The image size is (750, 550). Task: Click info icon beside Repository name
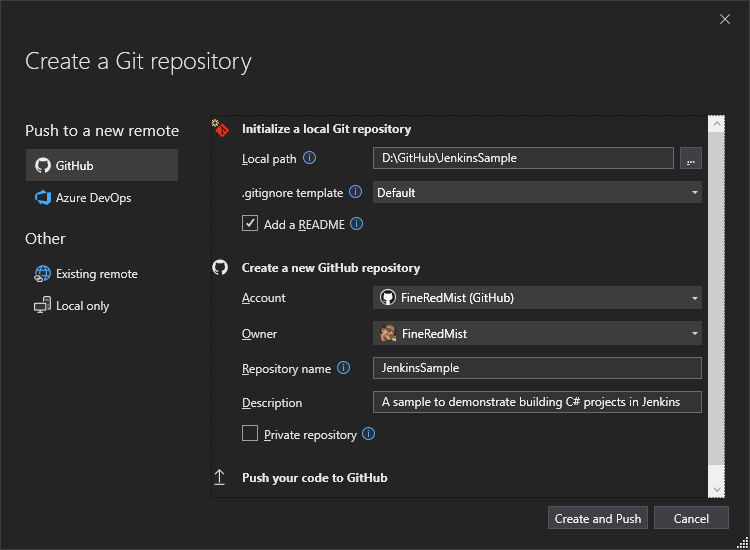[x=343, y=367]
